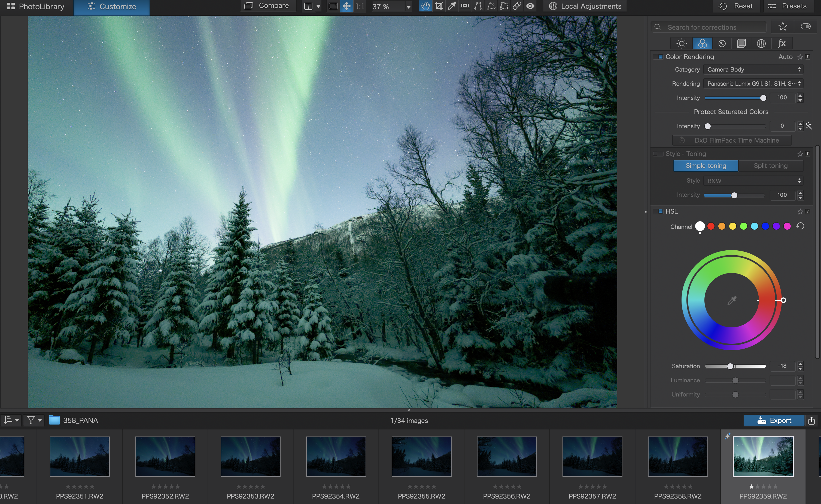Choose the force parallels perspective tool
Viewport: 821px width, 504px height.
coord(478,6)
